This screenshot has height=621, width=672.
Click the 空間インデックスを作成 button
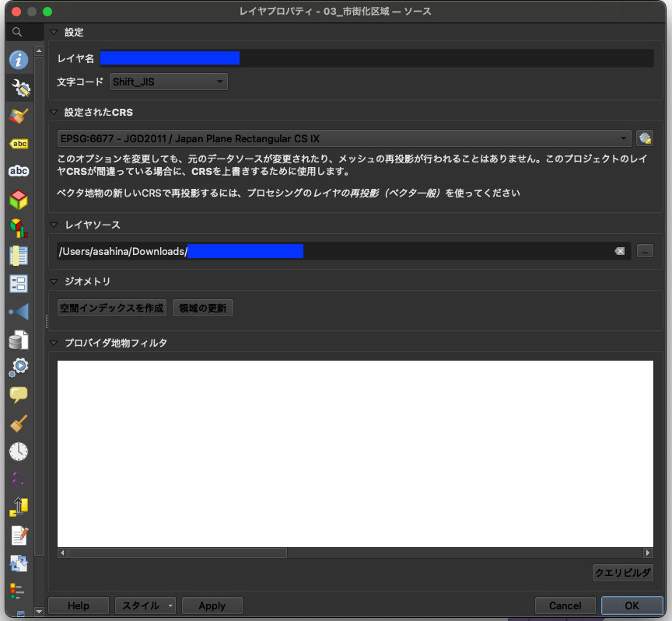[111, 308]
